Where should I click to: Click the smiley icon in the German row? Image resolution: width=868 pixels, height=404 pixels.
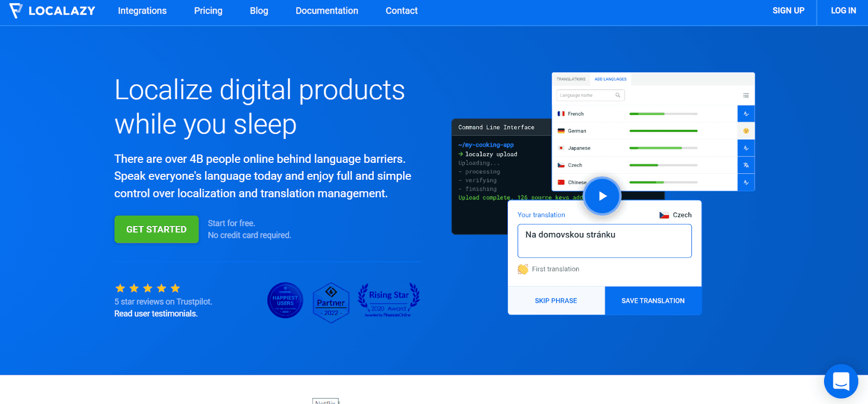[x=746, y=131]
